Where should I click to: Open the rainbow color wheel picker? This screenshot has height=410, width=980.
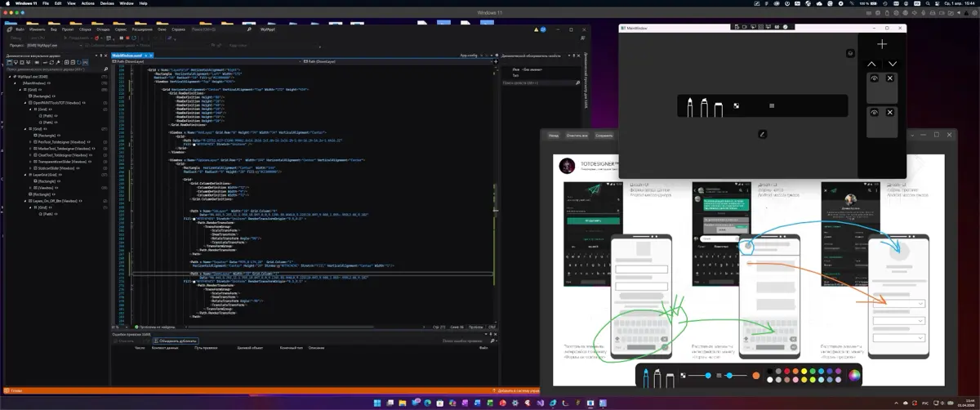pyautogui.click(x=854, y=376)
